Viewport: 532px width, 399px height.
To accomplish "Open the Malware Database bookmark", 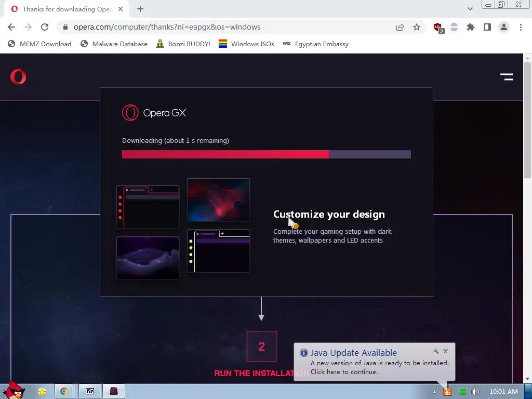I will (114, 44).
